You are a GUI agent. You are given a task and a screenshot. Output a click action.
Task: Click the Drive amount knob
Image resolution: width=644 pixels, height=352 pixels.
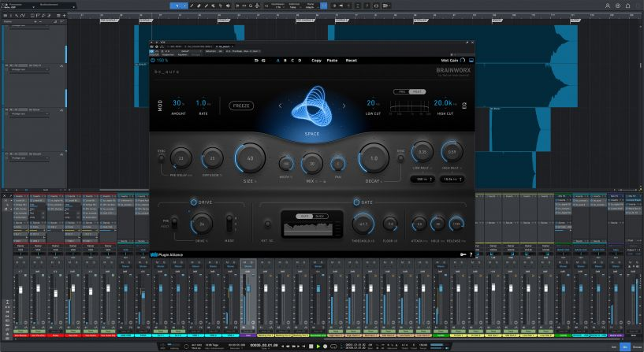pos(202,224)
